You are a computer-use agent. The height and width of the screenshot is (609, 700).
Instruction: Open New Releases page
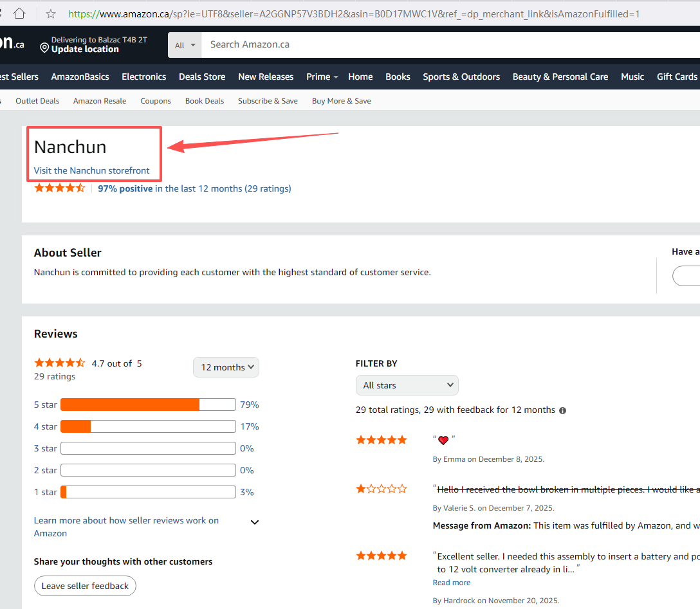(x=266, y=77)
